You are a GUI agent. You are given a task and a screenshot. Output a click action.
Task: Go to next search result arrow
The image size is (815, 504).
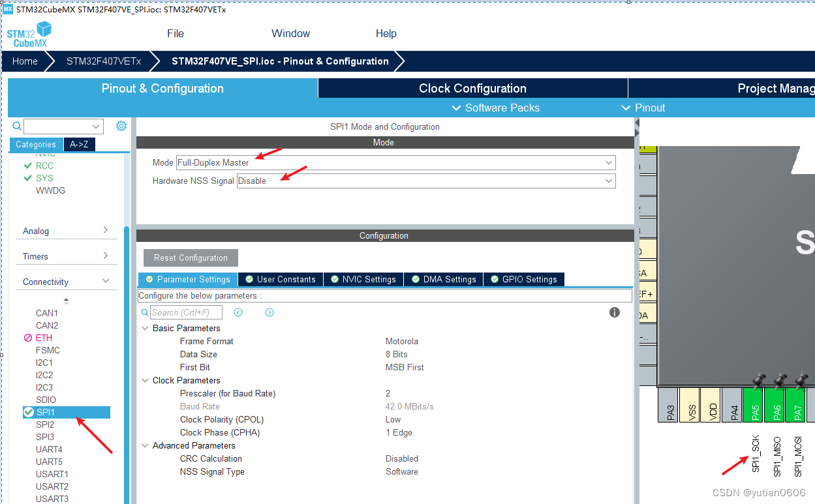pyautogui.click(x=269, y=312)
